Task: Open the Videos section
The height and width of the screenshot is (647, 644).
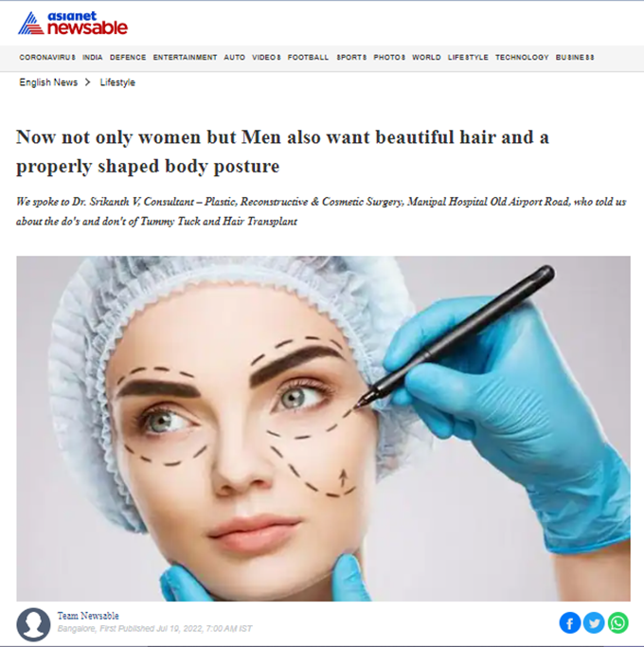Action: (x=266, y=58)
